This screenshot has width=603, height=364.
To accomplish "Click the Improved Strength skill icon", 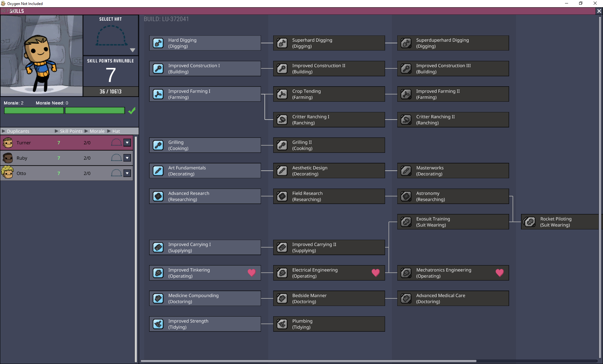I will 158,324.
